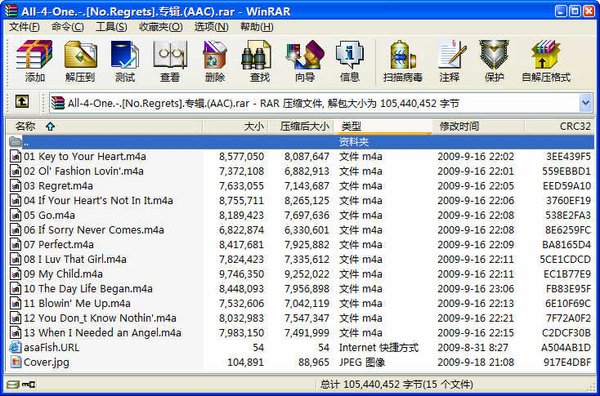
Task: Sort by 压缩后大小 column header
Action: 301,126
